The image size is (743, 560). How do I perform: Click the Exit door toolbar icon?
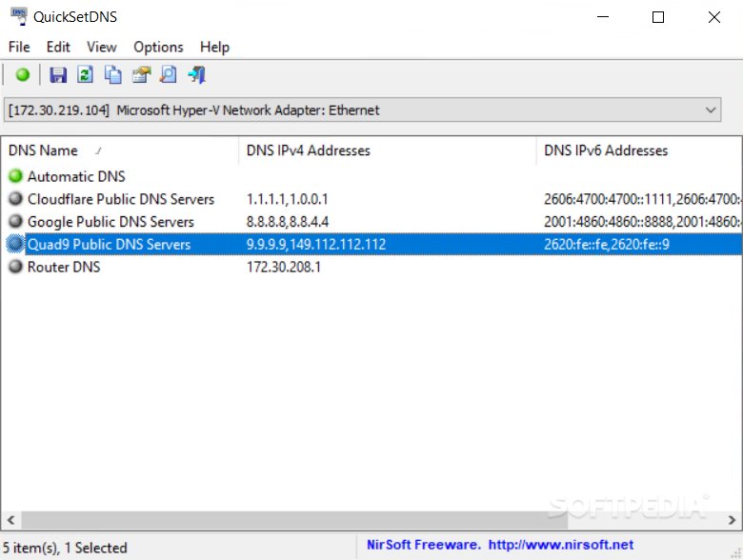[196, 75]
